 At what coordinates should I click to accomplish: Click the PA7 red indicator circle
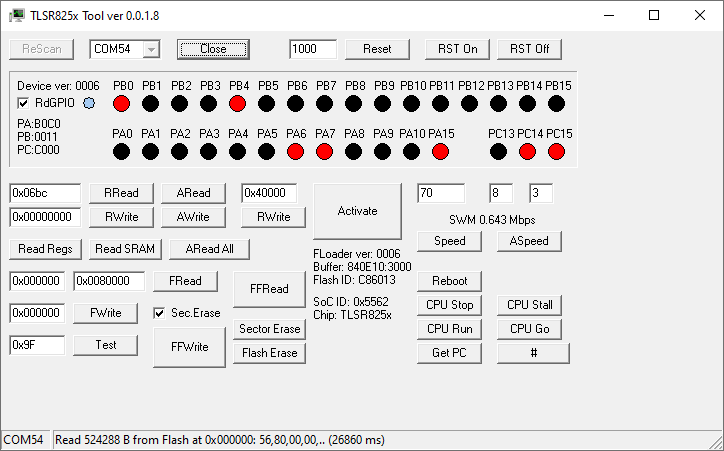(x=325, y=151)
